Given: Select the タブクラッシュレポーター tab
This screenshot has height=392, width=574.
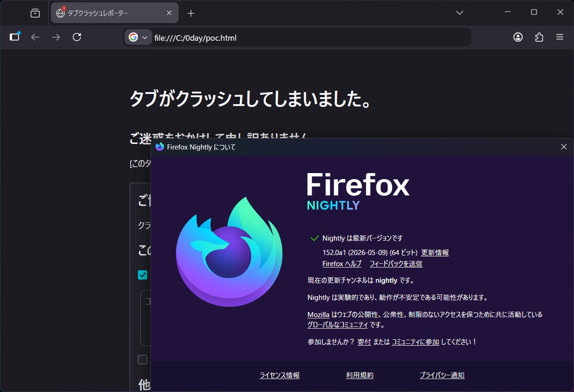Looking at the screenshot, I should pyautogui.click(x=114, y=13).
